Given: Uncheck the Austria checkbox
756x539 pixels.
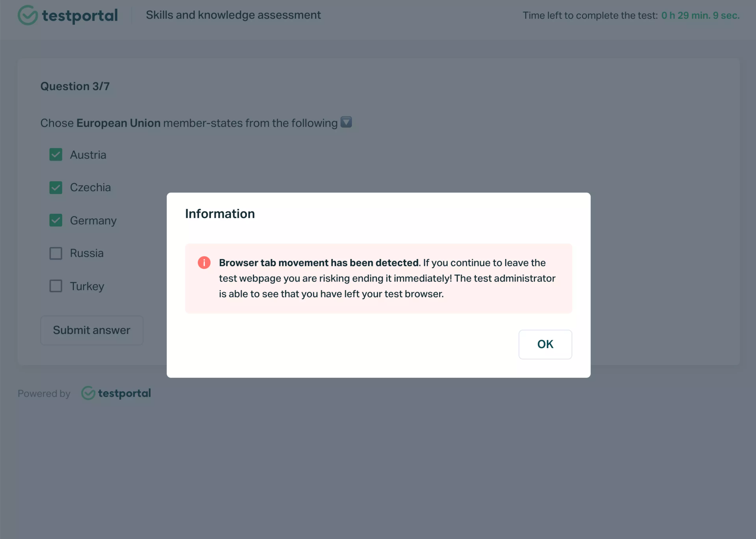Looking at the screenshot, I should tap(56, 154).
